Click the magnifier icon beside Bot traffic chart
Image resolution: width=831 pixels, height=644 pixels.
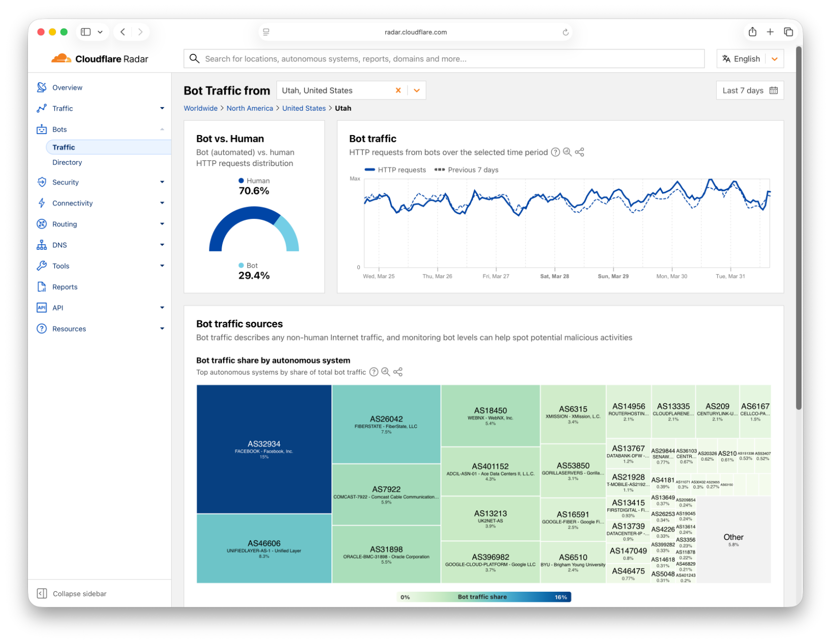567,152
